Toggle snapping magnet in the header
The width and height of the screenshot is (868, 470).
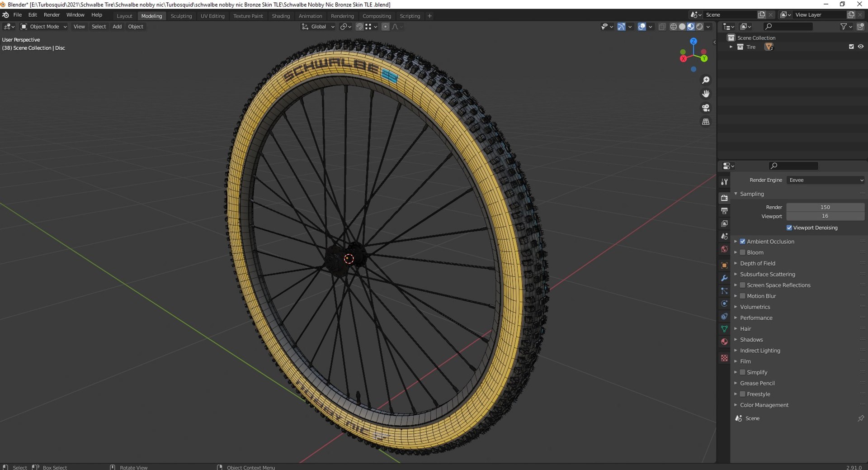coord(359,27)
